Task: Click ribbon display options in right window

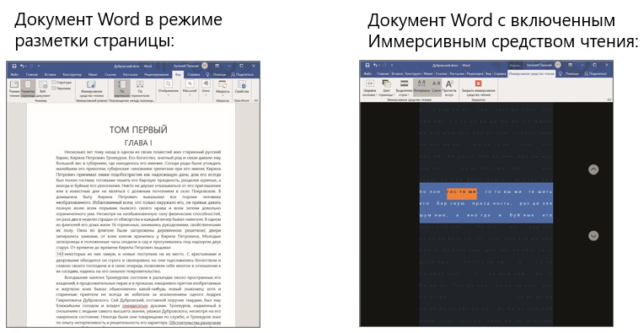Action: pos(570,65)
